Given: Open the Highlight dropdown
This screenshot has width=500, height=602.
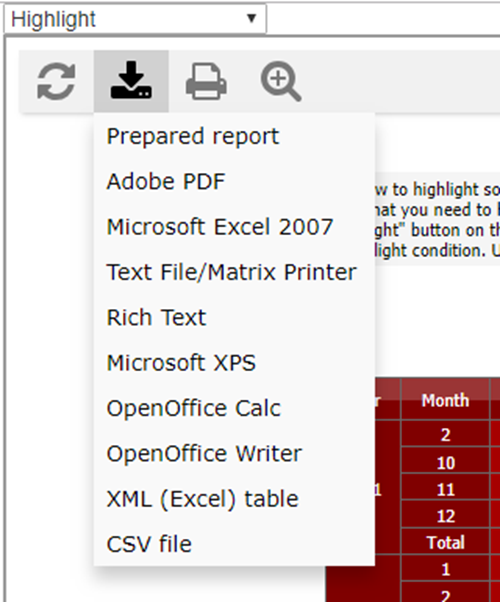Looking at the screenshot, I should [x=134, y=19].
